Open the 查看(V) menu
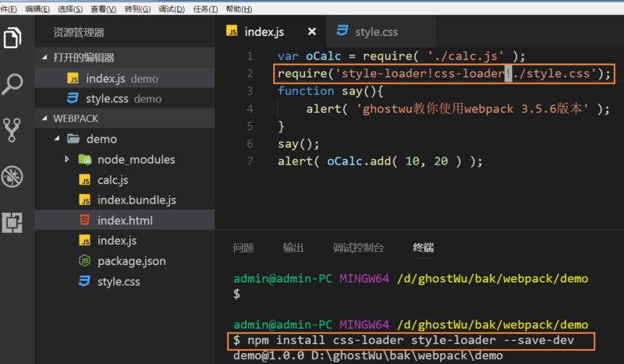This screenshot has height=364, width=624. click(x=104, y=9)
